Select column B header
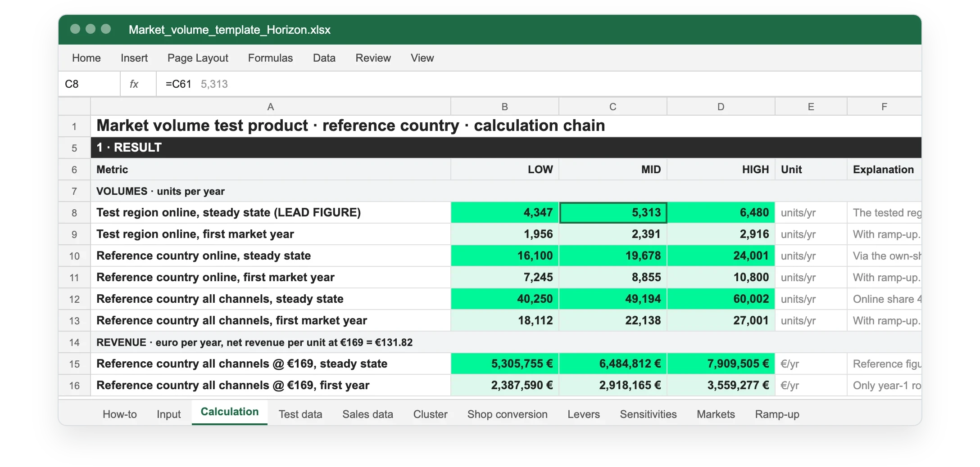Image resolution: width=980 pixels, height=467 pixels. 505,107
